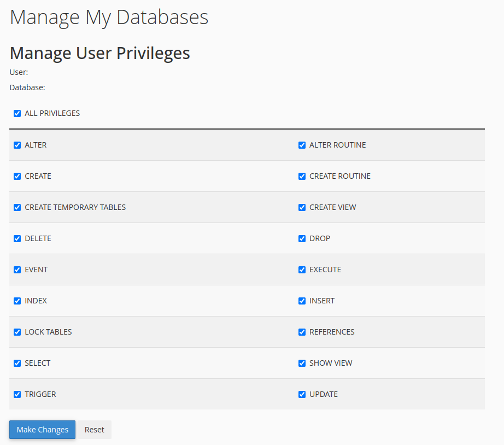
Task: Disable the DELETE privilege
Action: (17, 239)
